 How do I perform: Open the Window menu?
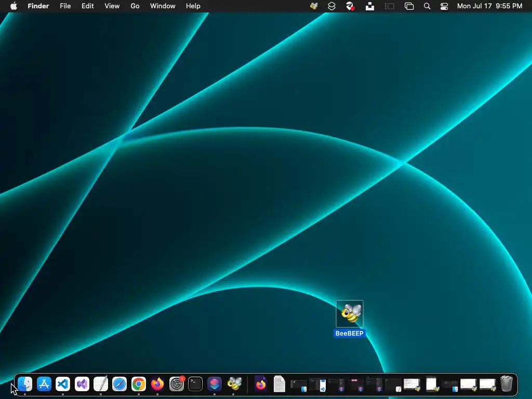coord(163,6)
